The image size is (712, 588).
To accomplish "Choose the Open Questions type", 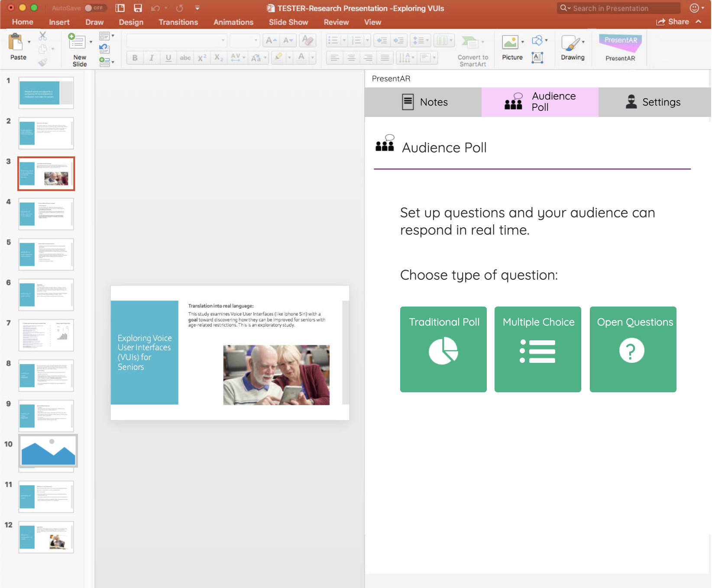I will pos(633,349).
